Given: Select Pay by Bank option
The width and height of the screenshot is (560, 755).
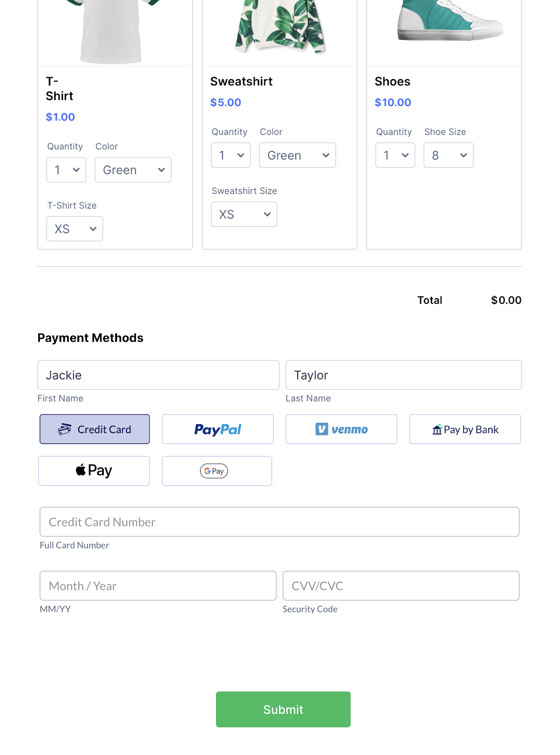Looking at the screenshot, I should point(465,429).
